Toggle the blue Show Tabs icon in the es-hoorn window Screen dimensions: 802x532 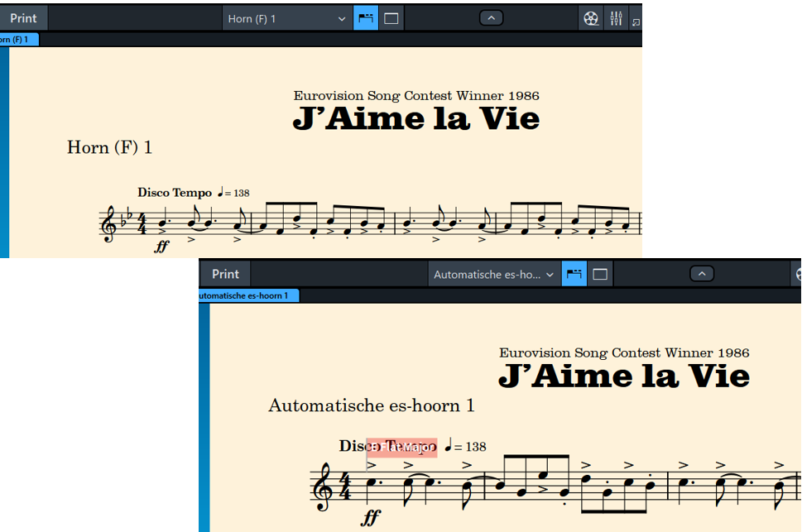pos(574,274)
